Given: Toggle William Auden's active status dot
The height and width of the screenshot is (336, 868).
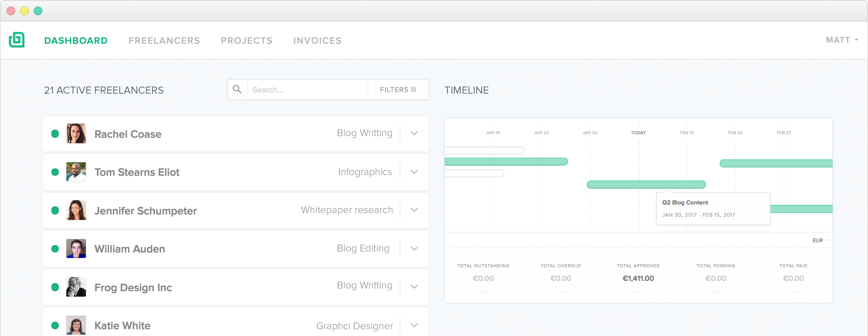Looking at the screenshot, I should point(55,249).
